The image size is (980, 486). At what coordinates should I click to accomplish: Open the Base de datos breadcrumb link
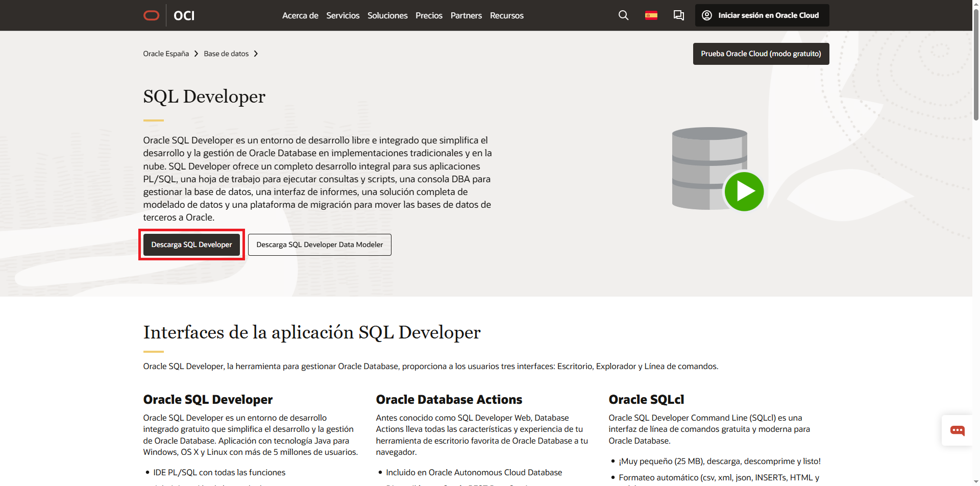[226, 54]
